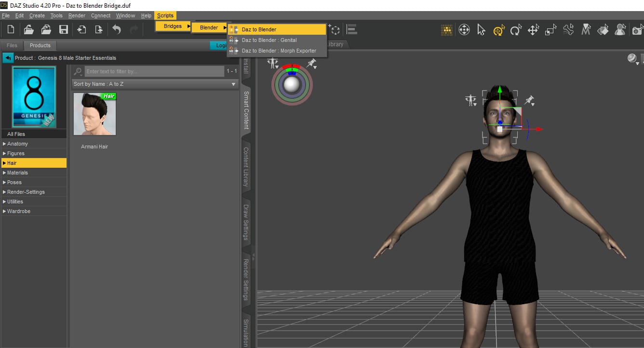Open pose menu near PowerPose ring
This screenshot has height=348, width=644.
click(x=273, y=63)
